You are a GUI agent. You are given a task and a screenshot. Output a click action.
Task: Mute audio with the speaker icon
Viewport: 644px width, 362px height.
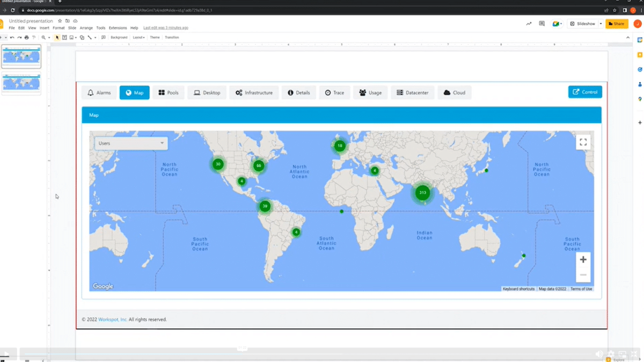pos(599,354)
